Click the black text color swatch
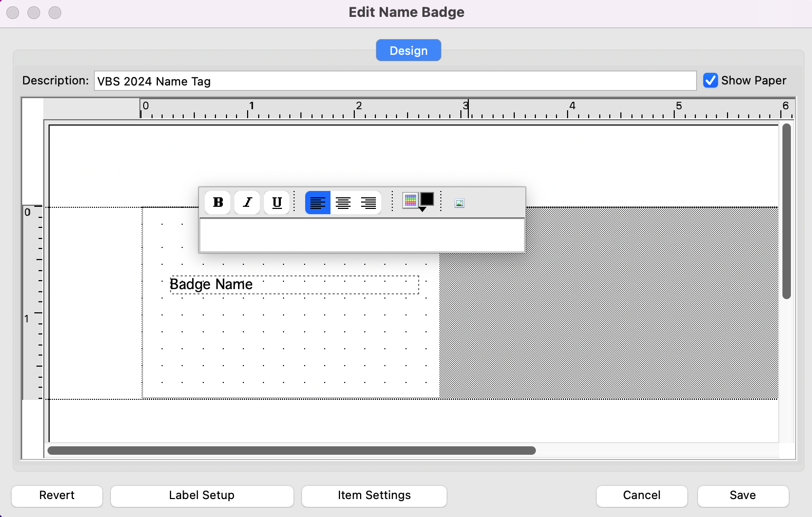 (x=427, y=199)
